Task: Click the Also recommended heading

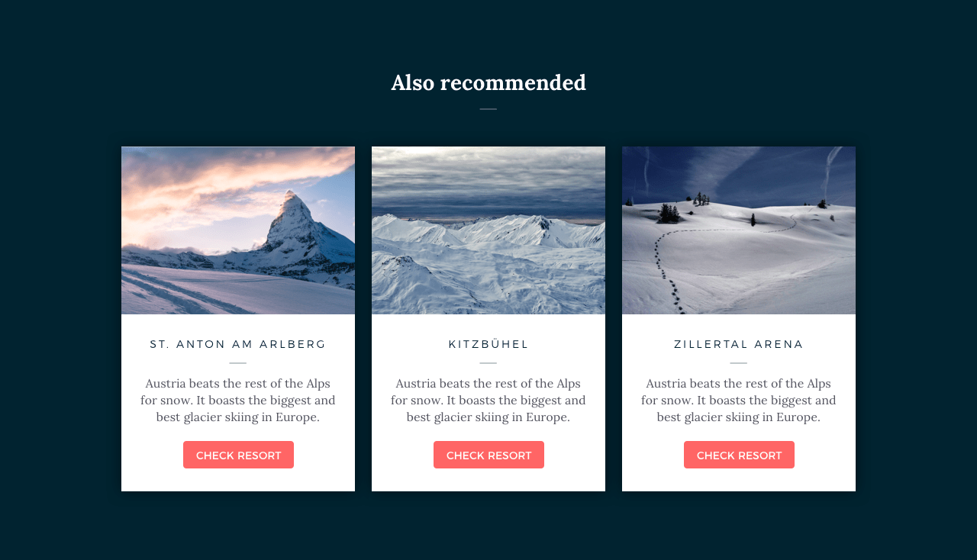Action: click(488, 82)
